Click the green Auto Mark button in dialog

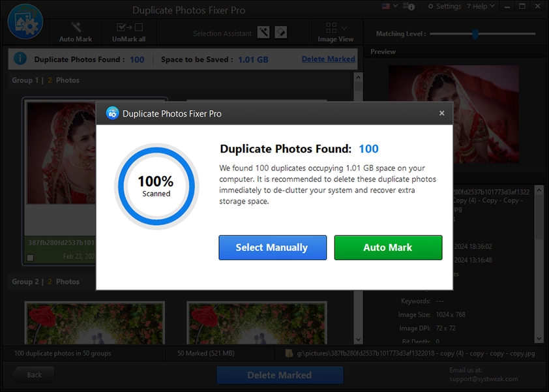(x=388, y=248)
